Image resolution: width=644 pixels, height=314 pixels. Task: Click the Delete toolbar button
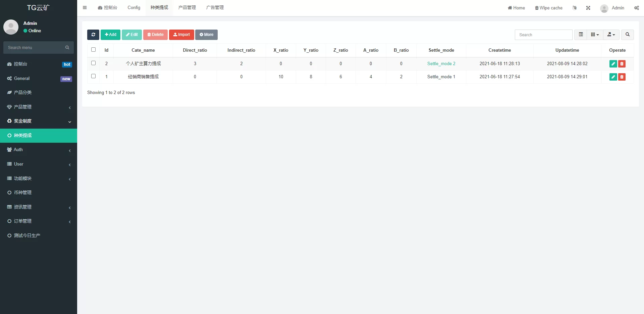click(155, 35)
